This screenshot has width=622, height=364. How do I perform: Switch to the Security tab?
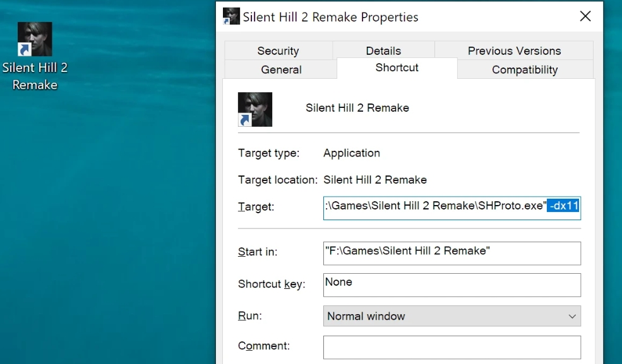tap(278, 50)
